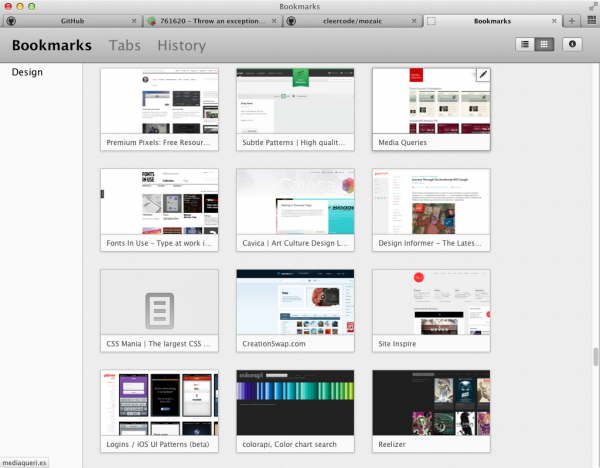Image resolution: width=600 pixels, height=468 pixels.
Task: Click the Fonts In Use bookmark title
Action: pos(159,243)
